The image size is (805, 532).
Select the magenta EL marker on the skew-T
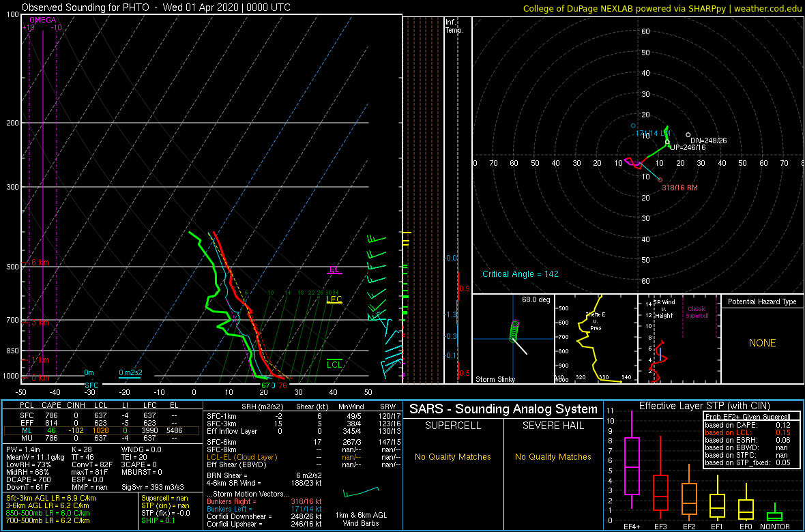point(334,270)
